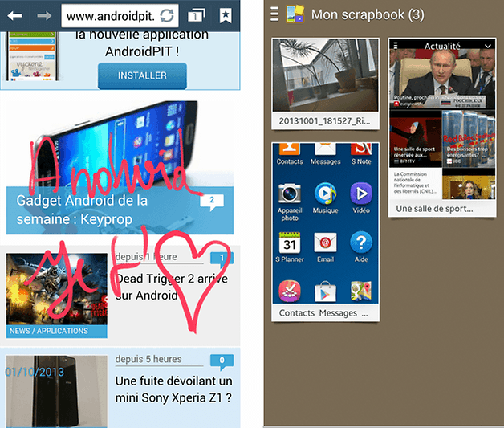
Task: Tap the comment bubble showing 0
Action: [x=222, y=362]
